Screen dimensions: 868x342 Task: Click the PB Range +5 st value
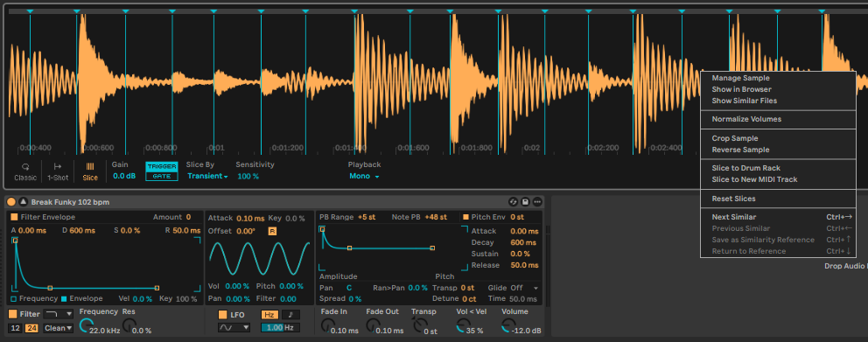pyautogui.click(x=367, y=217)
